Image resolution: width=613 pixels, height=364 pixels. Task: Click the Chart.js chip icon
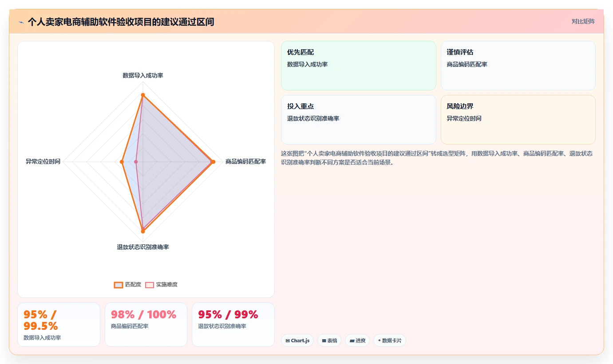(288, 341)
